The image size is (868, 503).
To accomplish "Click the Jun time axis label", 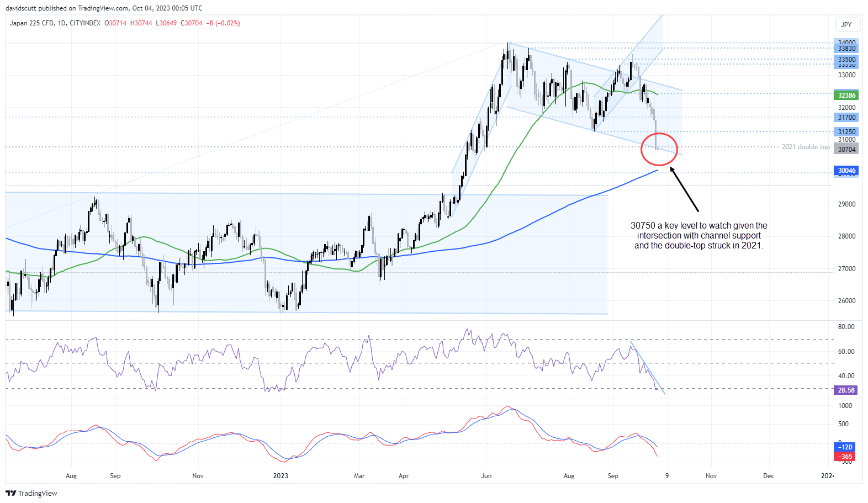I will click(486, 476).
